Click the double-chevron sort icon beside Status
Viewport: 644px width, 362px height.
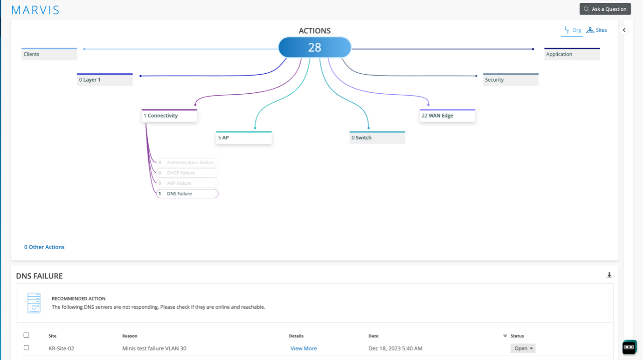coord(505,336)
